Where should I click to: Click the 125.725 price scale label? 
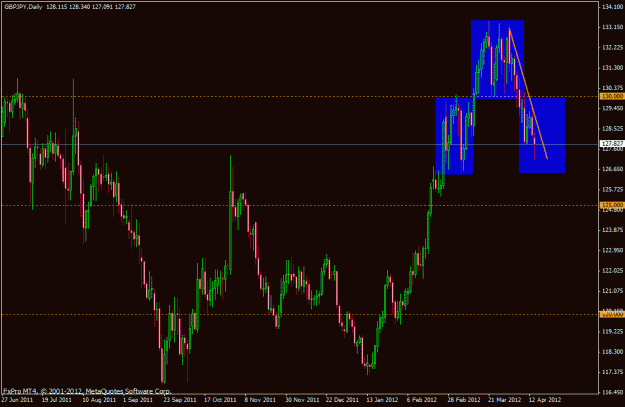(x=613, y=189)
